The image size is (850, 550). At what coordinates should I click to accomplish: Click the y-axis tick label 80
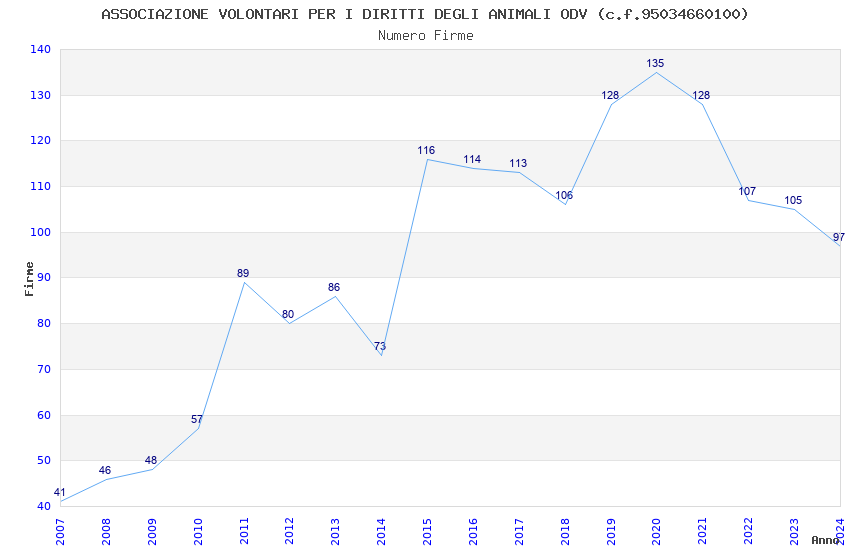44,323
